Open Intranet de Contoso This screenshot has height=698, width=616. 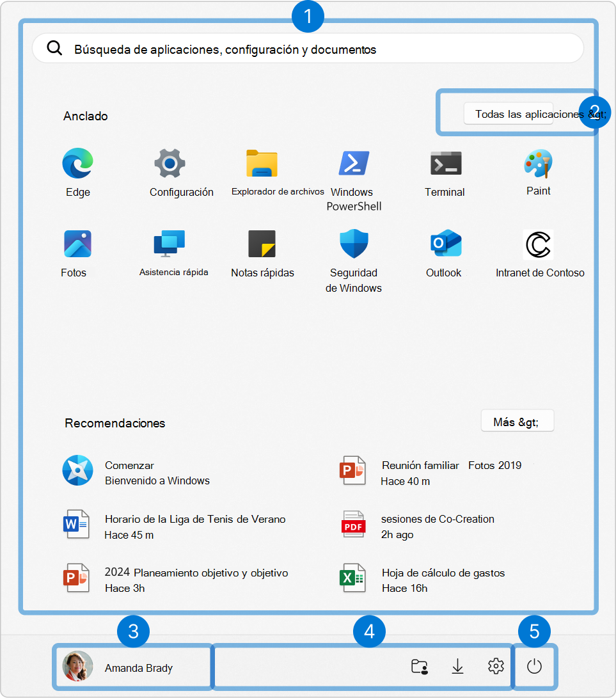[x=538, y=244]
